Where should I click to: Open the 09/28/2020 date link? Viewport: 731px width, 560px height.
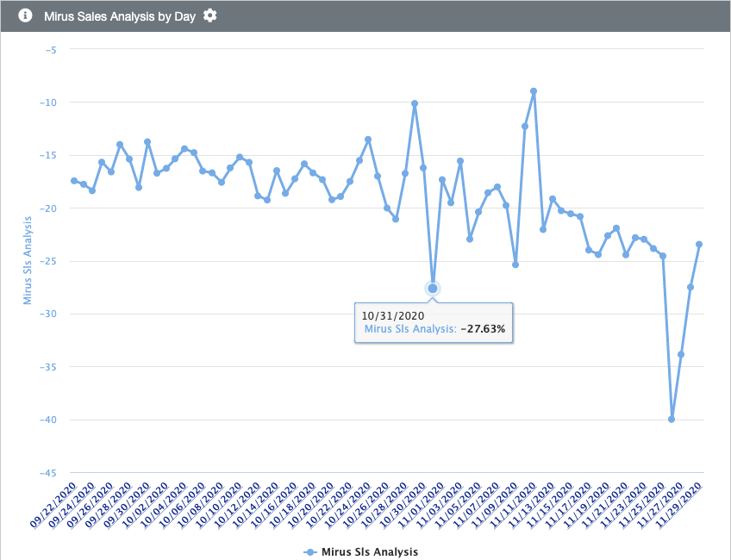pos(108,506)
